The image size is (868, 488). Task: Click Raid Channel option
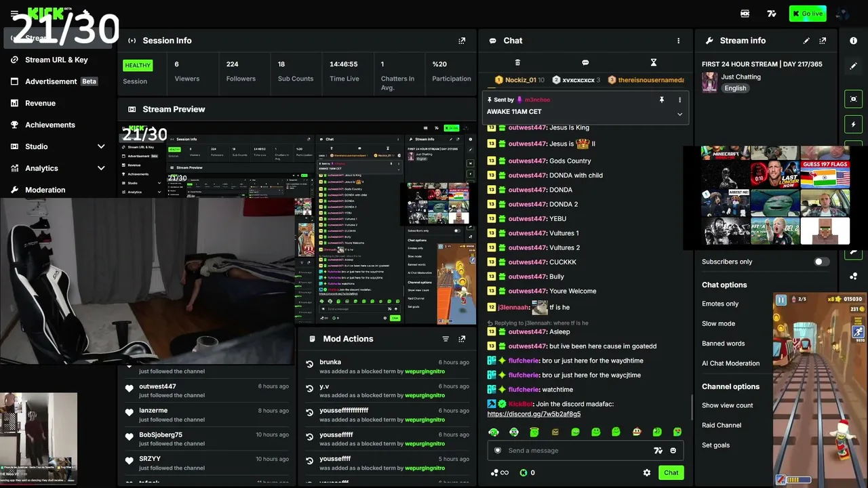pos(722,425)
